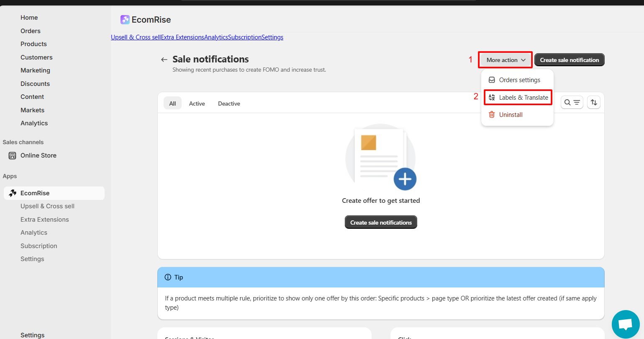Click the Orders settings inbox icon
Viewport: 644px width, 339px height.
tap(492, 80)
